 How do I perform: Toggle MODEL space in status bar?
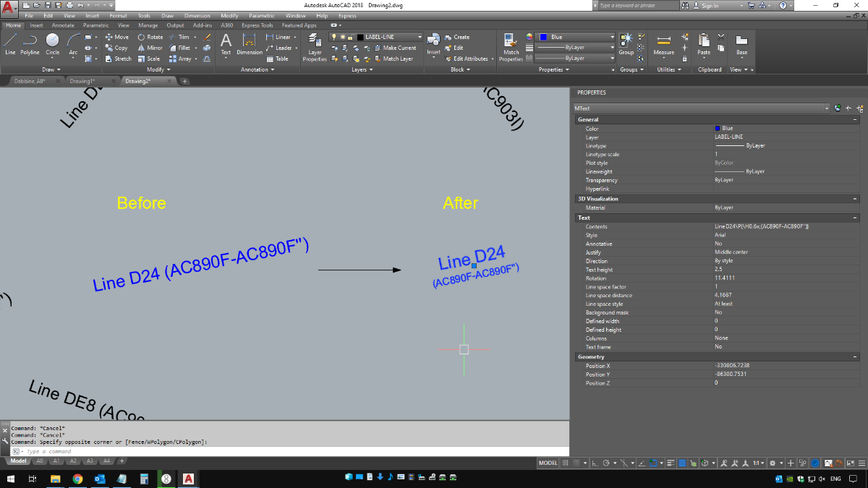(548, 463)
